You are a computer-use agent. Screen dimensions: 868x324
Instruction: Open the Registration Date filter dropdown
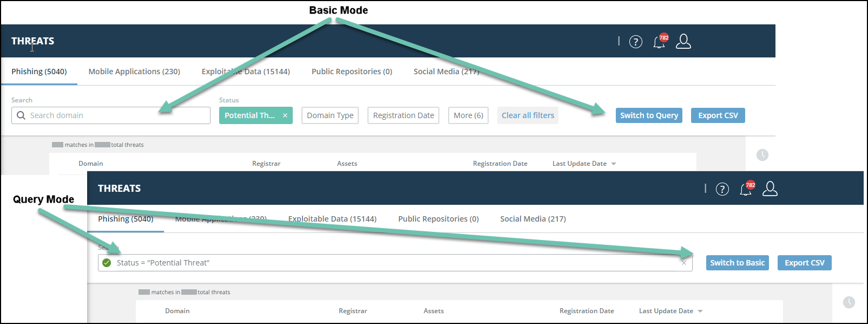coord(403,115)
